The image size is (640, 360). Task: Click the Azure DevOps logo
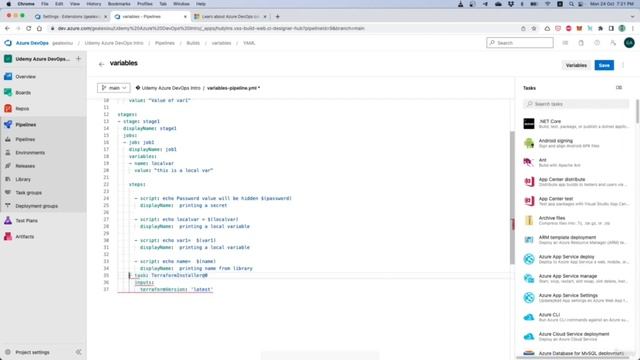[8, 43]
